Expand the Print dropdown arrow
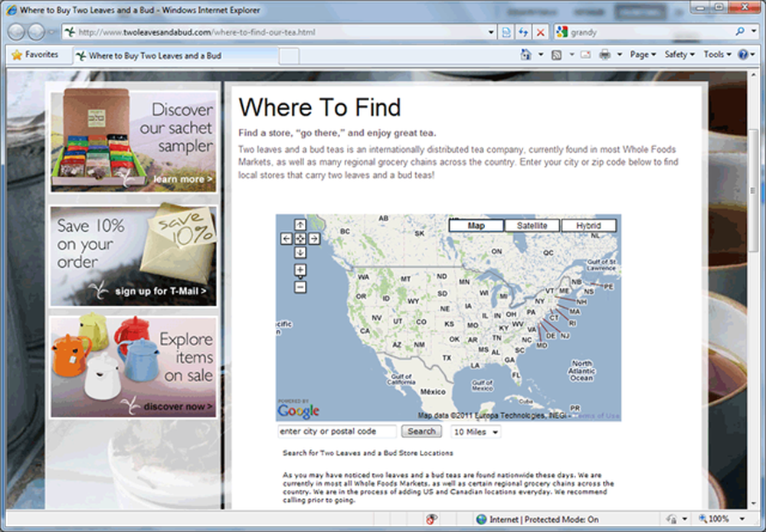The height and width of the screenshot is (532, 766). pos(620,54)
